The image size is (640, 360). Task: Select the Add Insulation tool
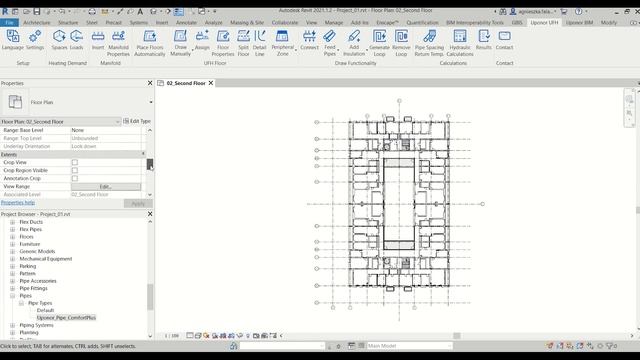coord(354,43)
